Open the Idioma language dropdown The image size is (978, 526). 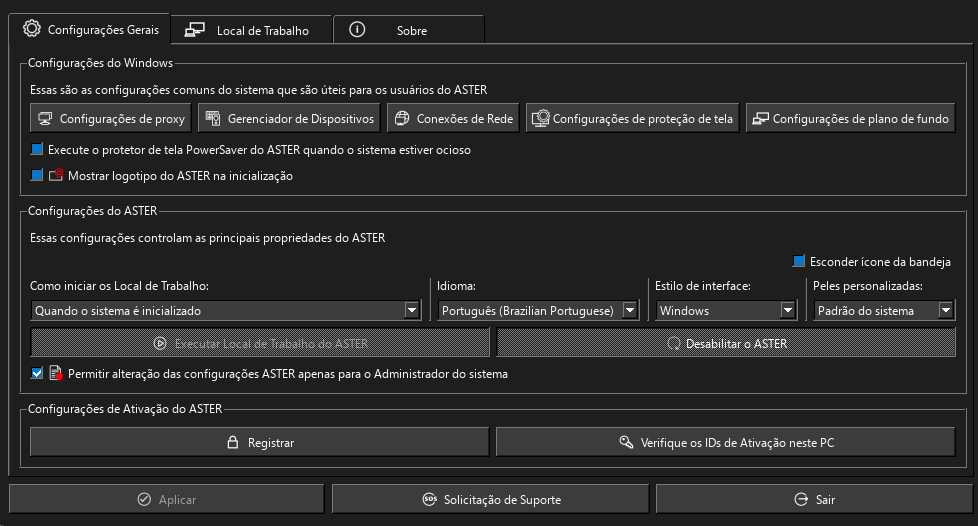[538, 310]
